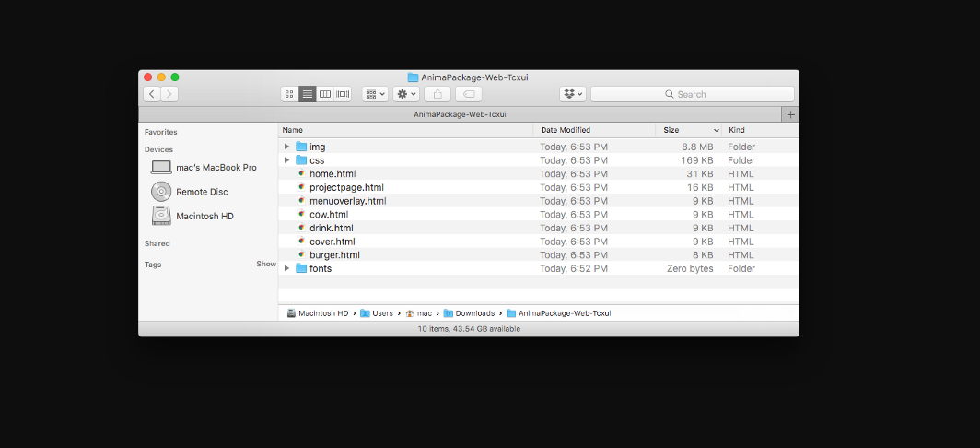Click the projectpage.html file icon

click(301, 187)
